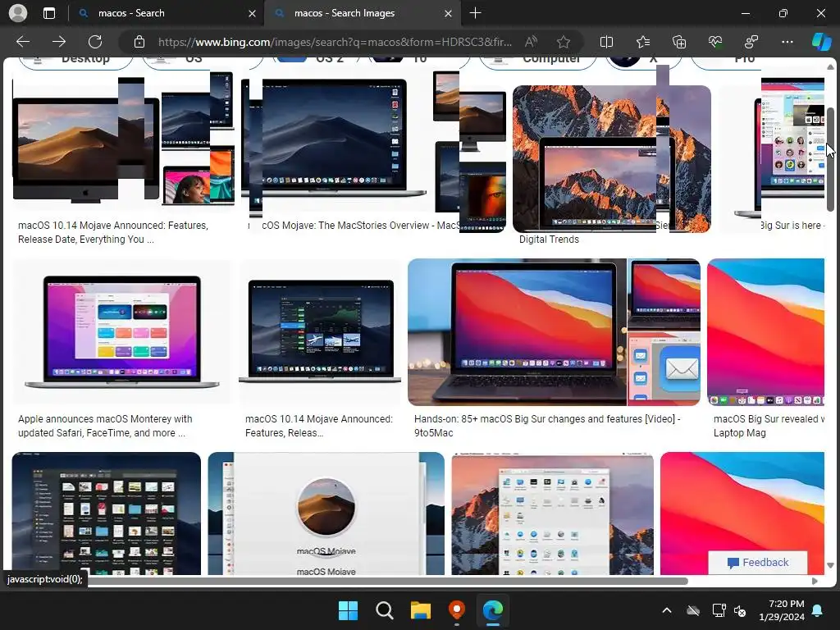840x630 pixels.
Task: Open 'Hands-on: 85+ macOS Big Sur changes' link
Action: tap(547, 426)
